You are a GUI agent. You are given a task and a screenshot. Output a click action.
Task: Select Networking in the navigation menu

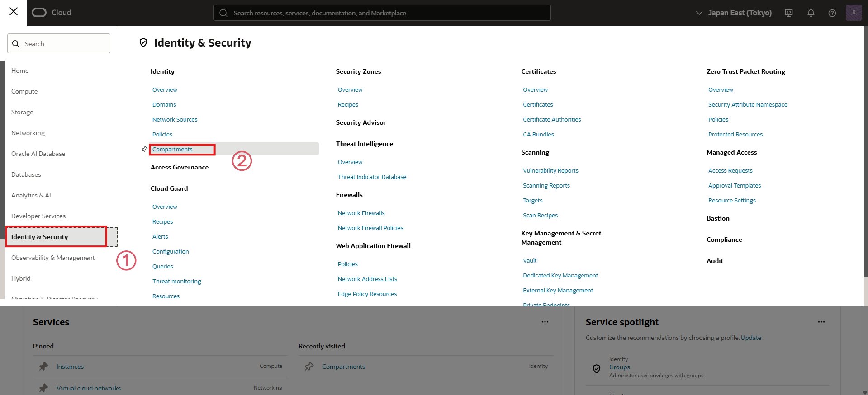28,133
